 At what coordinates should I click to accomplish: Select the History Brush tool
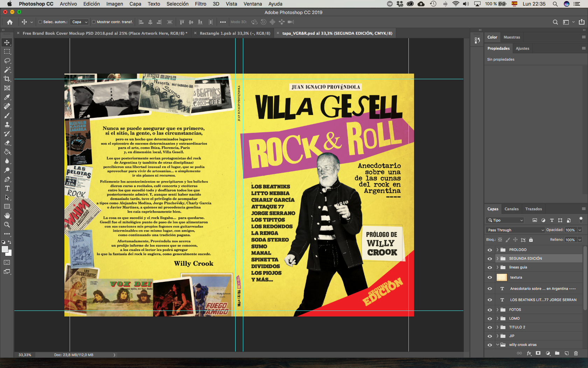(7, 134)
